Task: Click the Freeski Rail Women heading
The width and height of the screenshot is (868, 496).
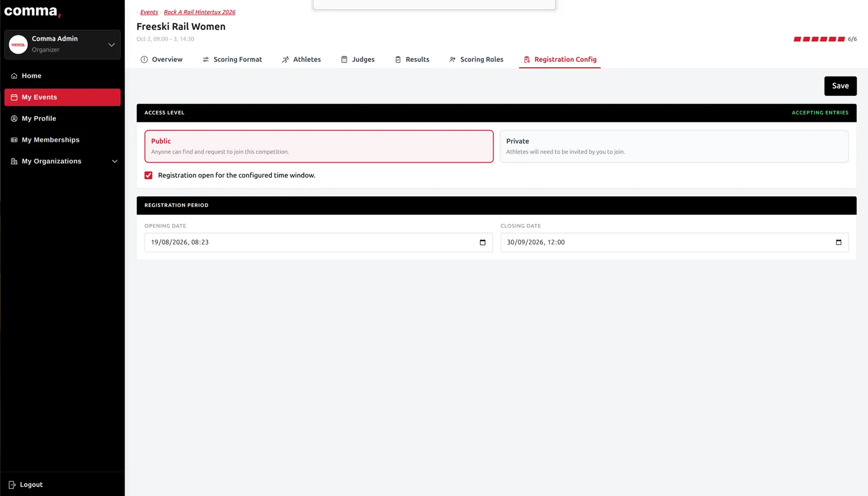Action: tap(181, 27)
